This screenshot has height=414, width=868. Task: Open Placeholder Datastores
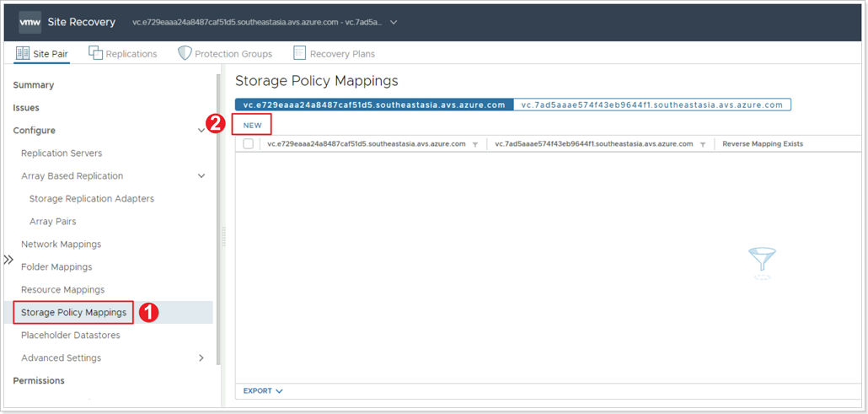click(x=70, y=336)
